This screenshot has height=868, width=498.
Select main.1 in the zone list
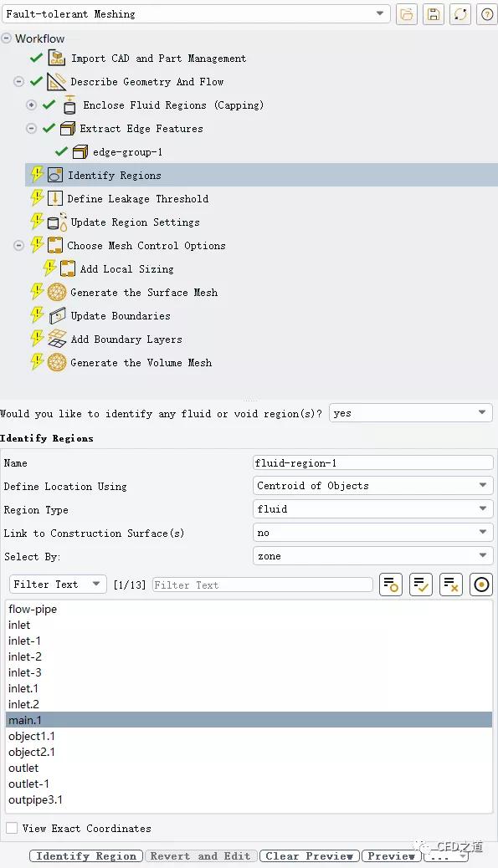pyautogui.click(x=249, y=720)
